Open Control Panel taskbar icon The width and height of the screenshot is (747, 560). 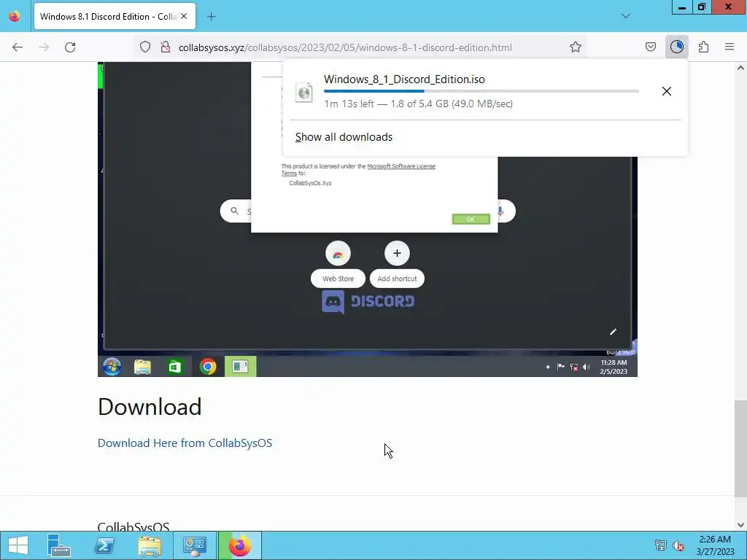pyautogui.click(x=195, y=545)
